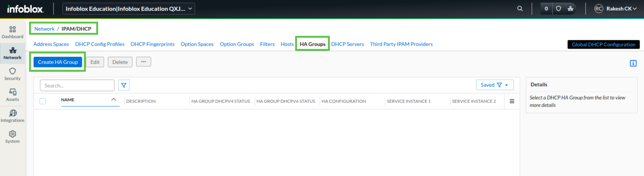This screenshot has height=176, width=644.
Task: Open the Network sidebar section
Action: (12, 53)
